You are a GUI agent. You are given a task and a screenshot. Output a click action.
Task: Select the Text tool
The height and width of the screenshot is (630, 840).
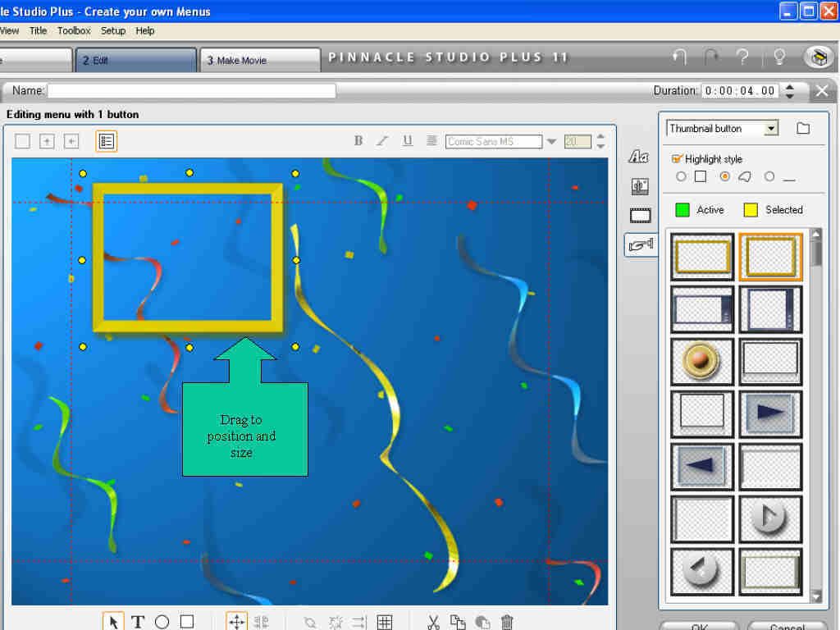coord(138,622)
